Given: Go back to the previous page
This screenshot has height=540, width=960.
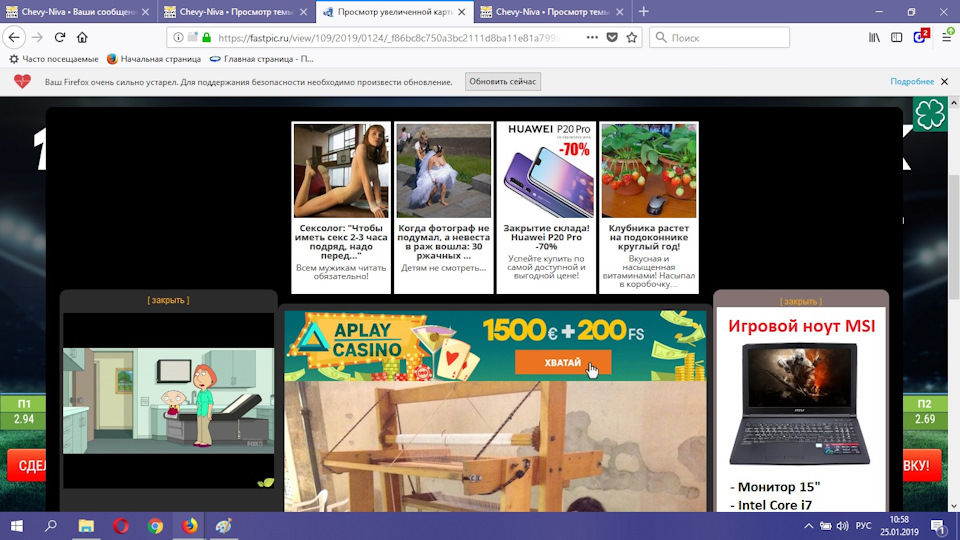Looking at the screenshot, I should [13, 37].
